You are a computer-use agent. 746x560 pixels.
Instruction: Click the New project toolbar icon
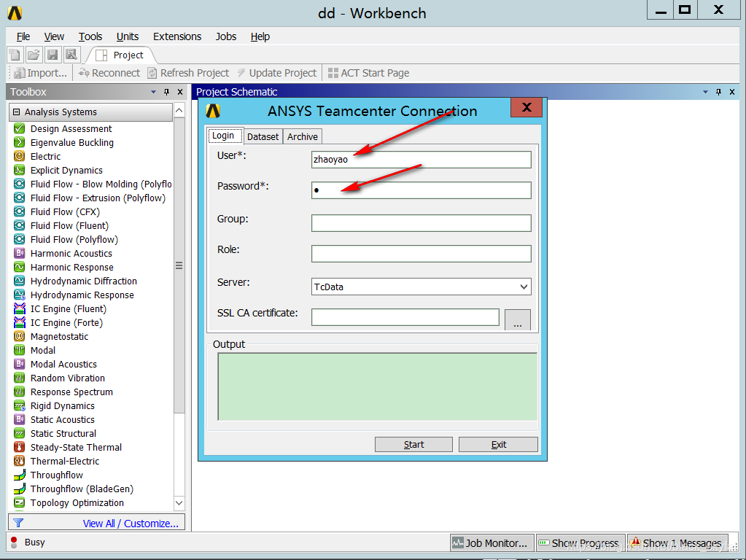click(15, 55)
